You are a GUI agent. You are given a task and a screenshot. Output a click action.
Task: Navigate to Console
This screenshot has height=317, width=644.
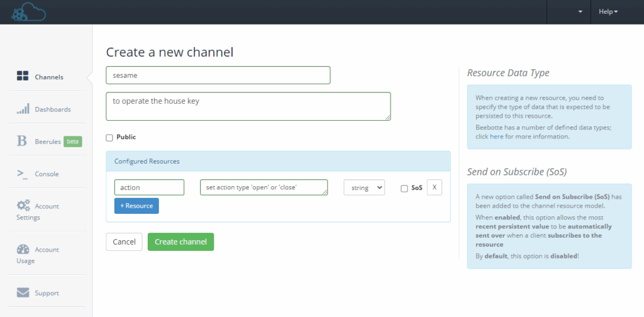[47, 174]
